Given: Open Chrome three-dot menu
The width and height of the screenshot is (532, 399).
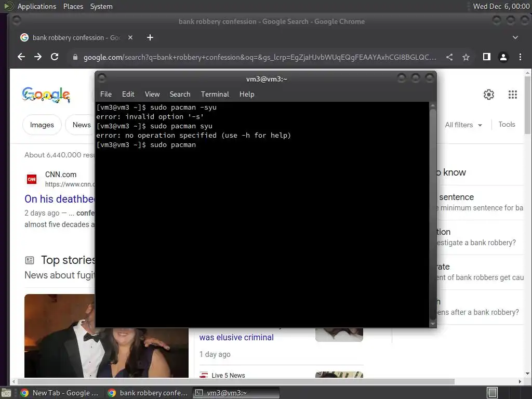Looking at the screenshot, I should click(x=520, y=57).
